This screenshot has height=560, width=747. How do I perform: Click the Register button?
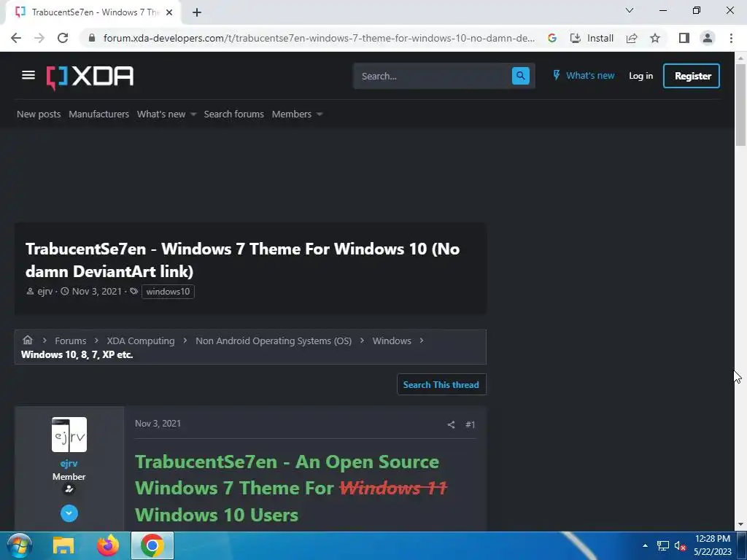(x=692, y=76)
